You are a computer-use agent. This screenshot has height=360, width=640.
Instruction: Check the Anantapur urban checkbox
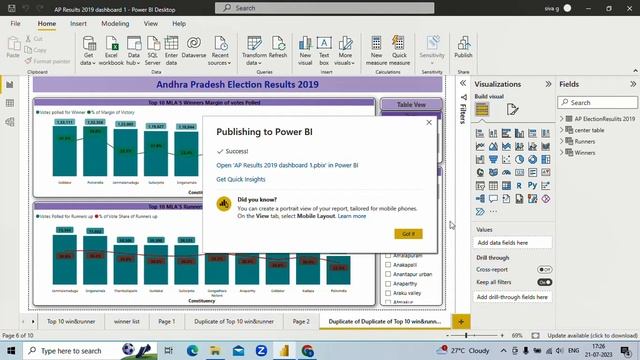pos(388,274)
